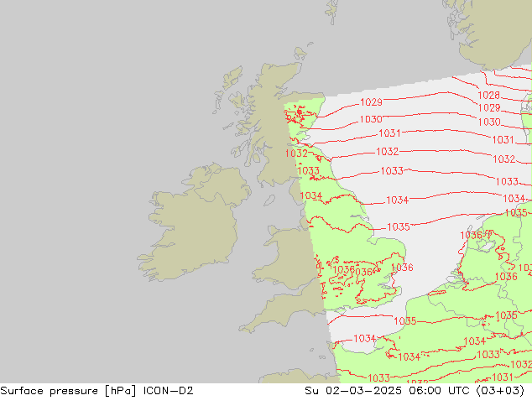Click the 1036 label off the Essex coast
Image resolution: width=532 pixels, height=411 pixels.
coord(402,268)
